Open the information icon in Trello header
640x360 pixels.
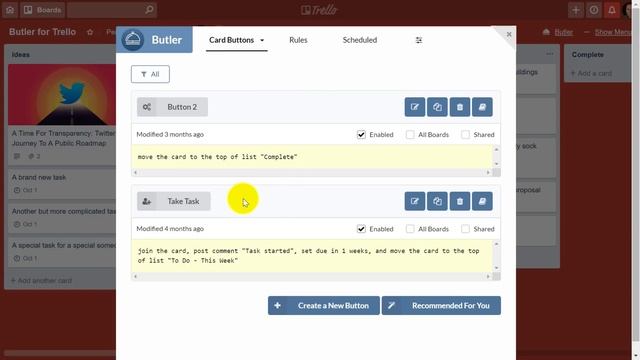click(593, 10)
